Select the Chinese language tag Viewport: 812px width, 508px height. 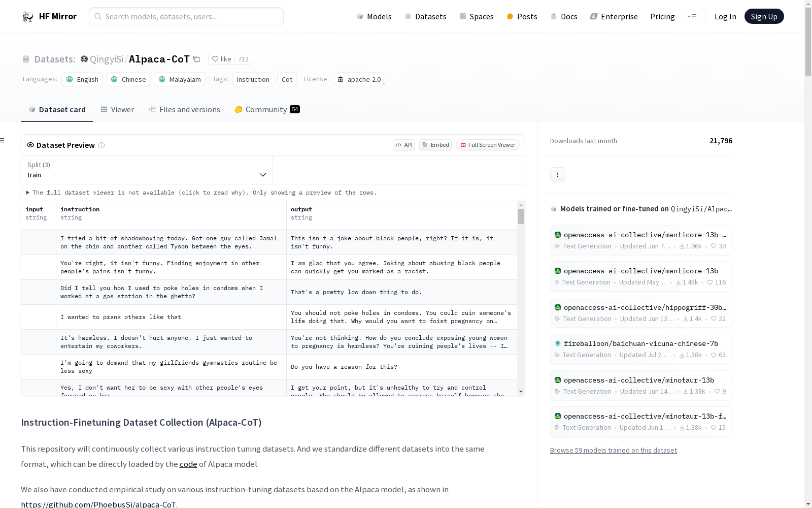pos(128,79)
